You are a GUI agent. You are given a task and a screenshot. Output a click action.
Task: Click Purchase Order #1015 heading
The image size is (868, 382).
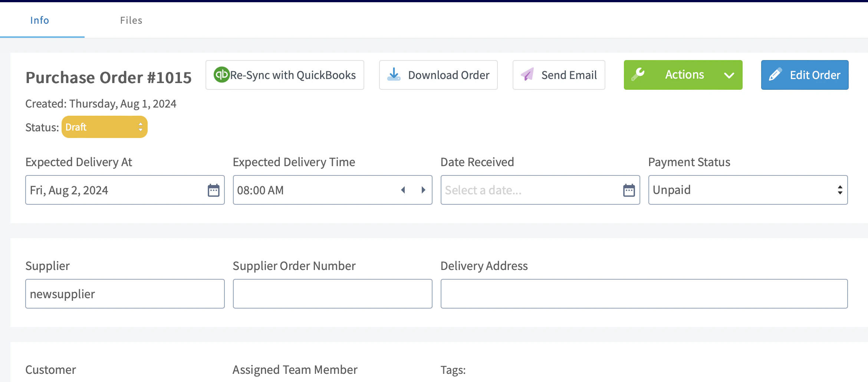click(108, 78)
